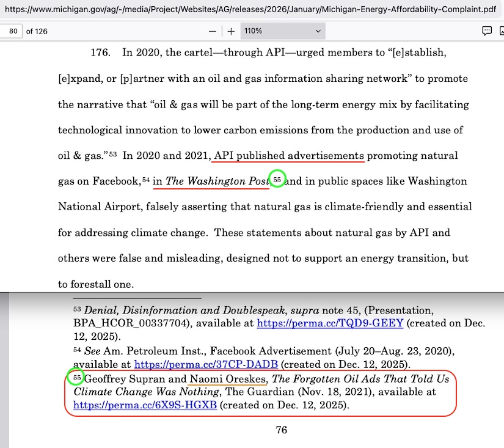Open the perma.cc/TQD9-GEEY link
The width and height of the screenshot is (504, 448).
(x=330, y=323)
